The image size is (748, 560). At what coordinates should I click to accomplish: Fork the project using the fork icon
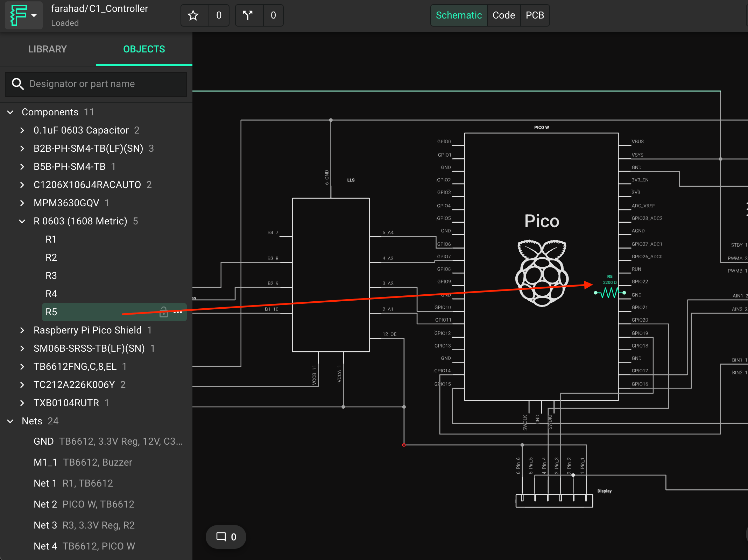[x=248, y=15]
